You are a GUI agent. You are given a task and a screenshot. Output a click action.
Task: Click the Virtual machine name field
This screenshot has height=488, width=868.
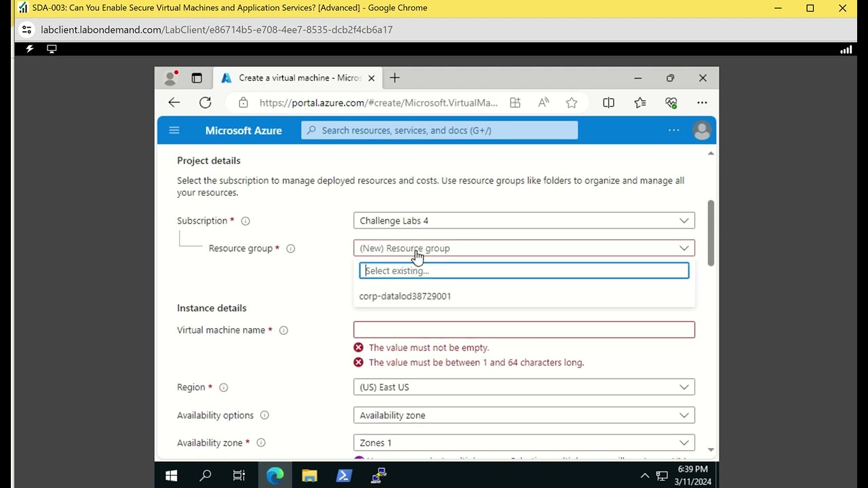coord(524,329)
